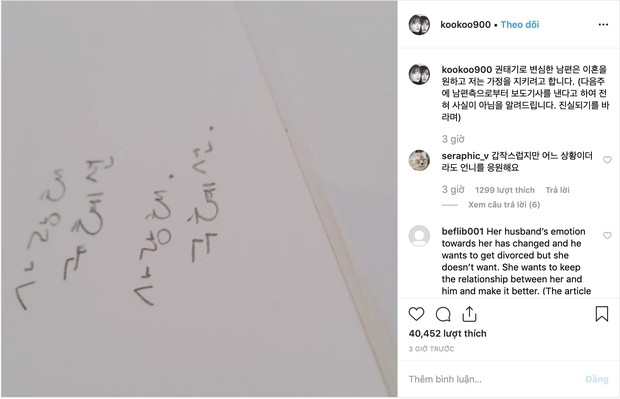Save the post with the bookmark icon
This screenshot has width=620, height=399.
click(602, 314)
